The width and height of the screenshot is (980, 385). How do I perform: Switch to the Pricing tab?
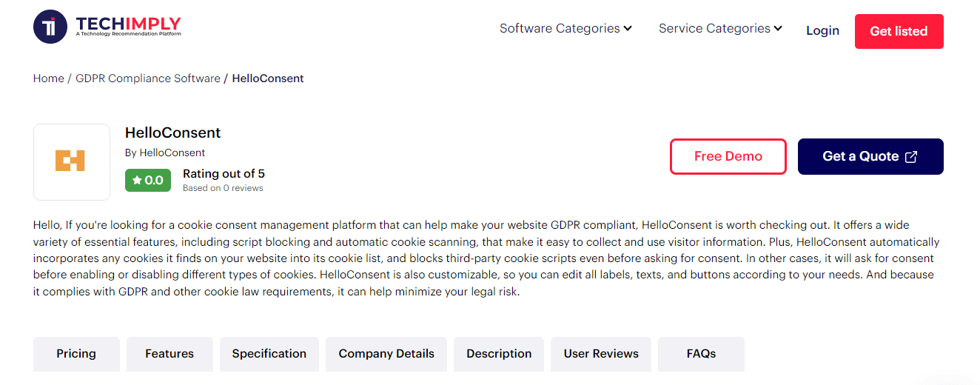(x=76, y=354)
